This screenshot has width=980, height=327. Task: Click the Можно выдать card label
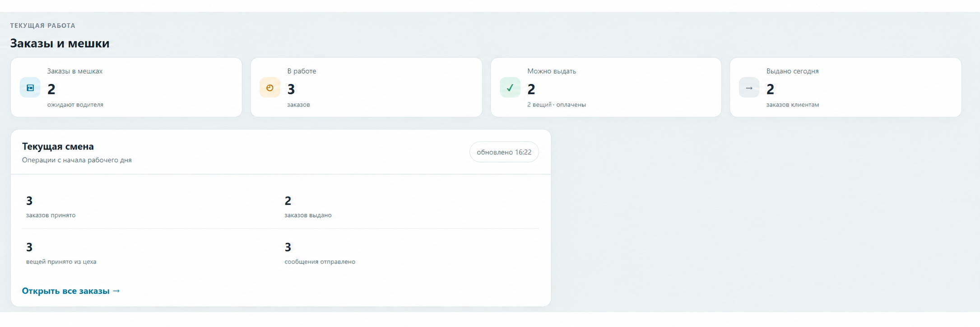click(552, 71)
